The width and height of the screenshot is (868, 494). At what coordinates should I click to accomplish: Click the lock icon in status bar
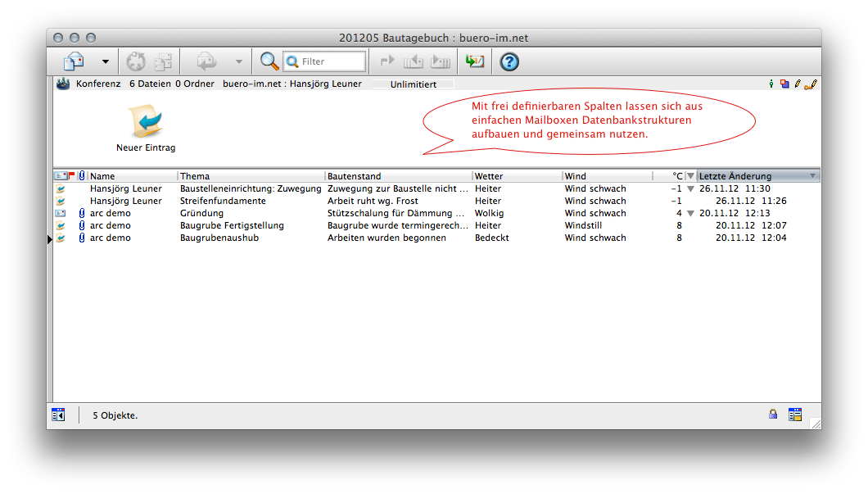(x=773, y=415)
